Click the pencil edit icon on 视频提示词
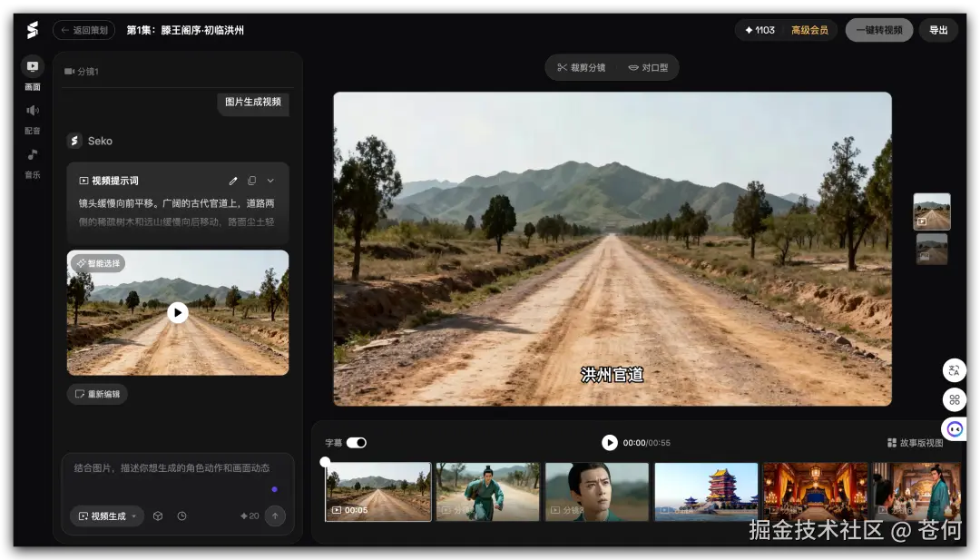Image resolution: width=980 pixels, height=560 pixels. 233,181
